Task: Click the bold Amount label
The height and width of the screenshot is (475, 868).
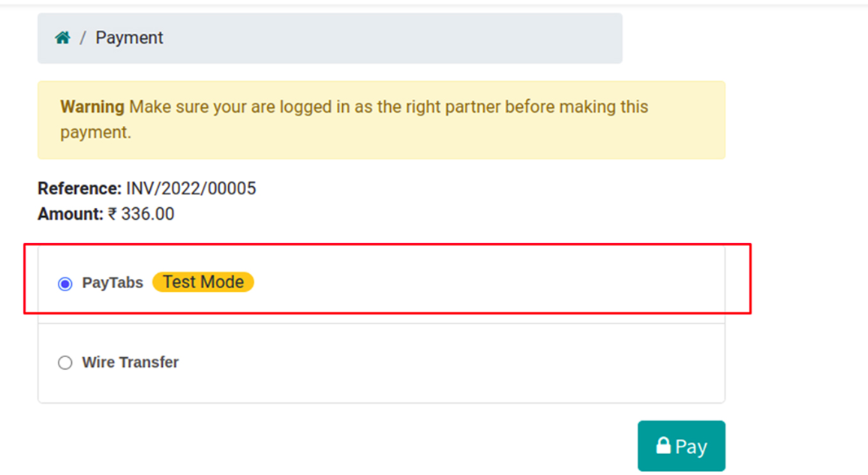Action: tap(71, 214)
